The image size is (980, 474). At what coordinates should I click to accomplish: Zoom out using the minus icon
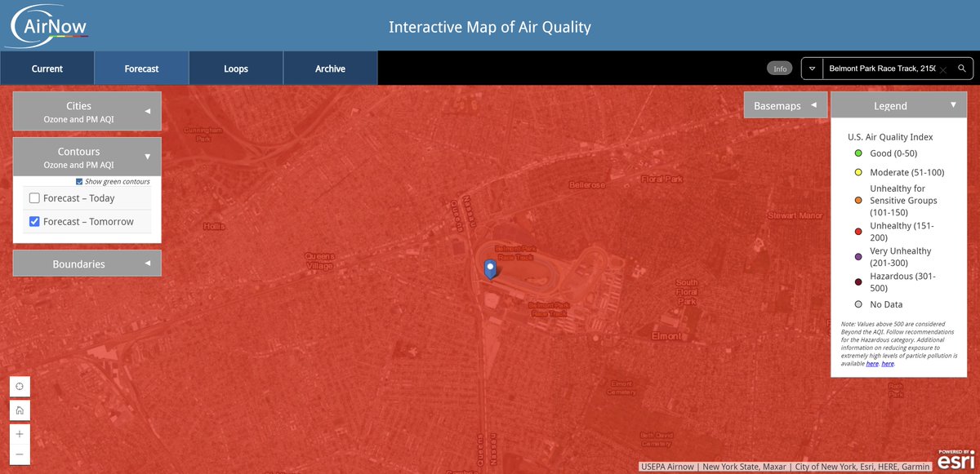(19, 454)
